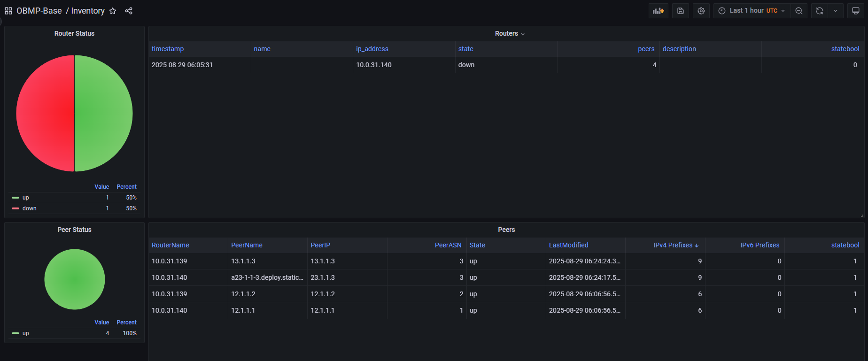Zoom out the time range

(798, 11)
